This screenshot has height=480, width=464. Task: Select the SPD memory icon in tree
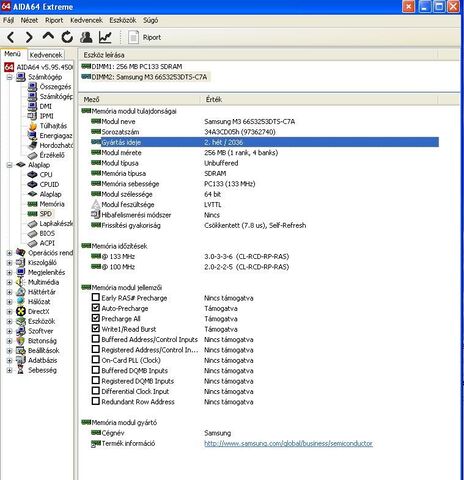point(32,213)
